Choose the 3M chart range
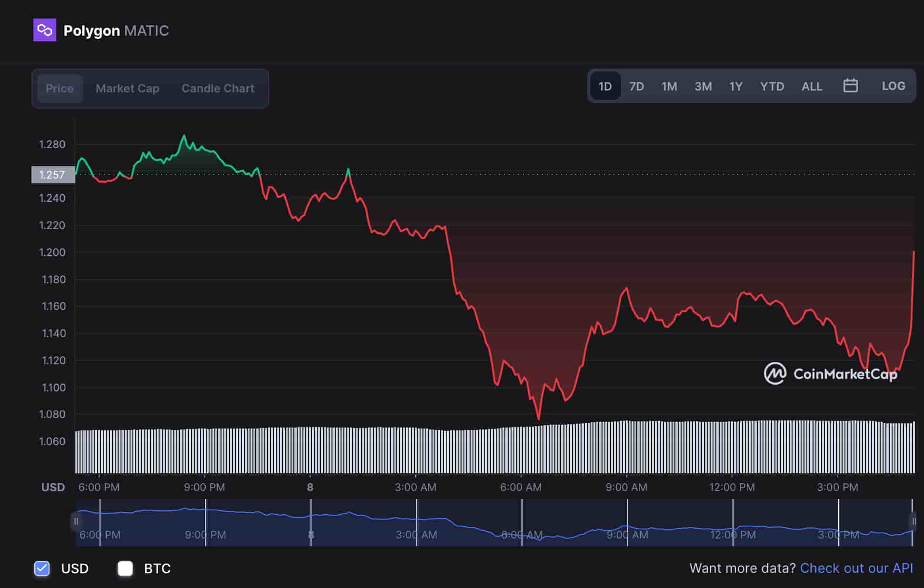The height and width of the screenshot is (588, 924). coord(703,86)
